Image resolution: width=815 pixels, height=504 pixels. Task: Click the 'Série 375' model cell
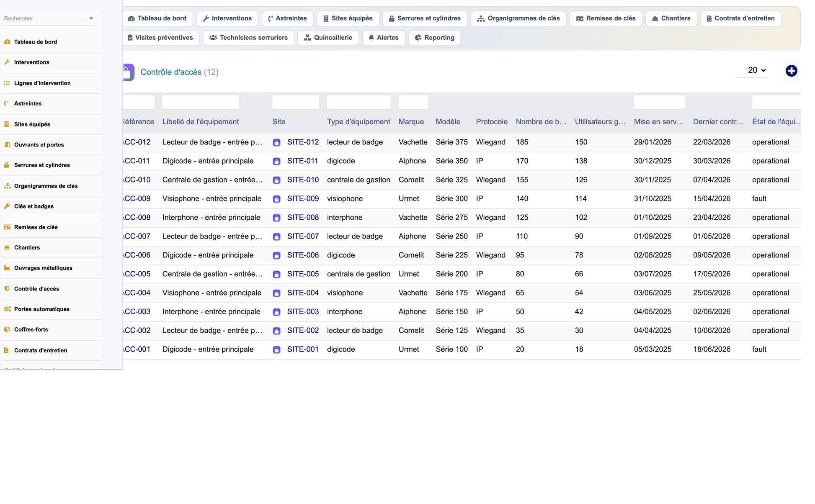451,142
